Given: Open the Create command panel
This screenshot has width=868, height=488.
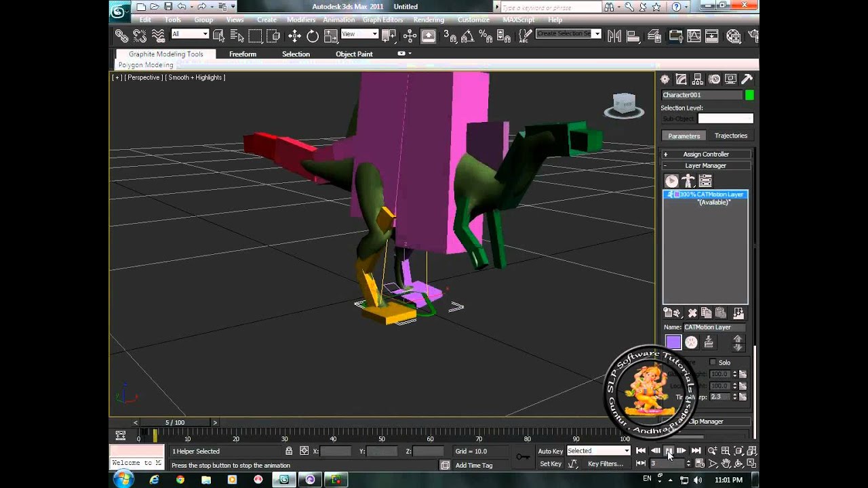Looking at the screenshot, I should (665, 79).
